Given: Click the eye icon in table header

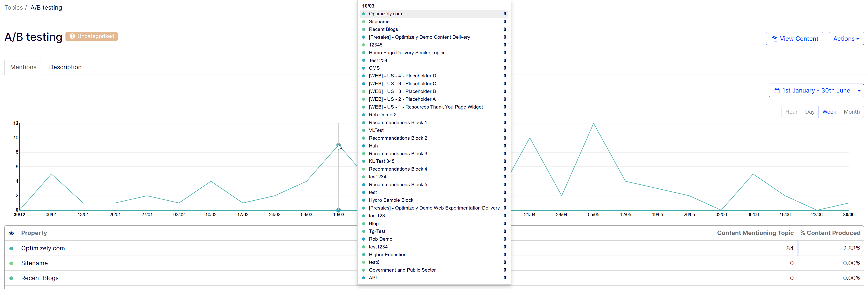Looking at the screenshot, I should 11,233.
